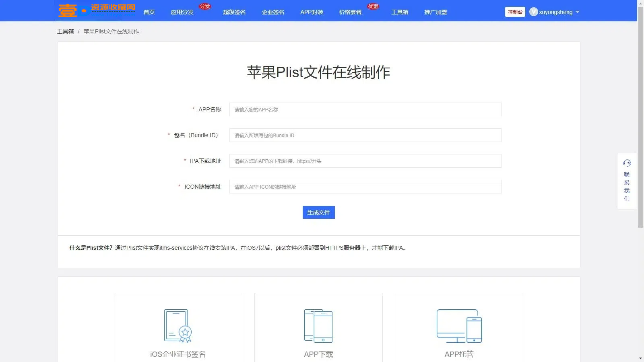Click the APP下载 phones icon
644x362 pixels.
318,326
